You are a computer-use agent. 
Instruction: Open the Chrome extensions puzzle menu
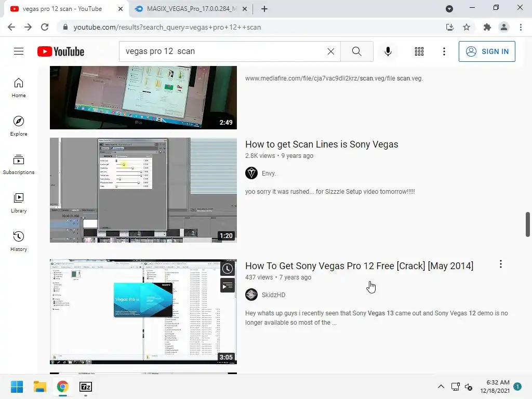coord(487,27)
